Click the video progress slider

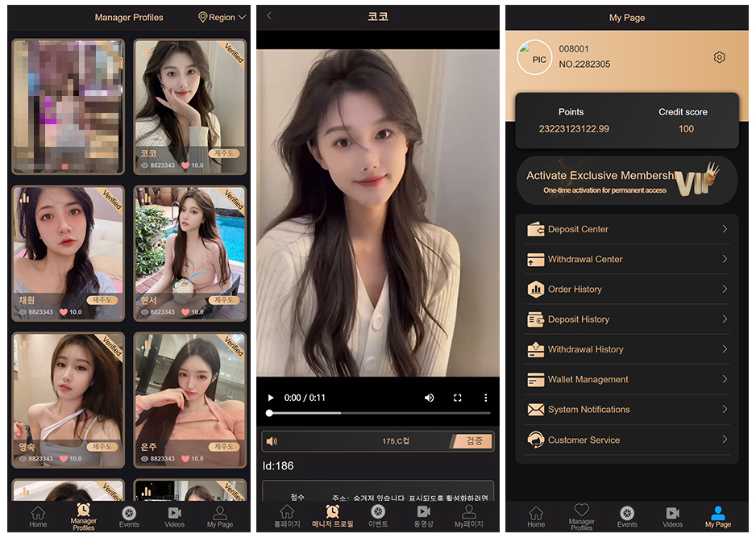point(379,413)
